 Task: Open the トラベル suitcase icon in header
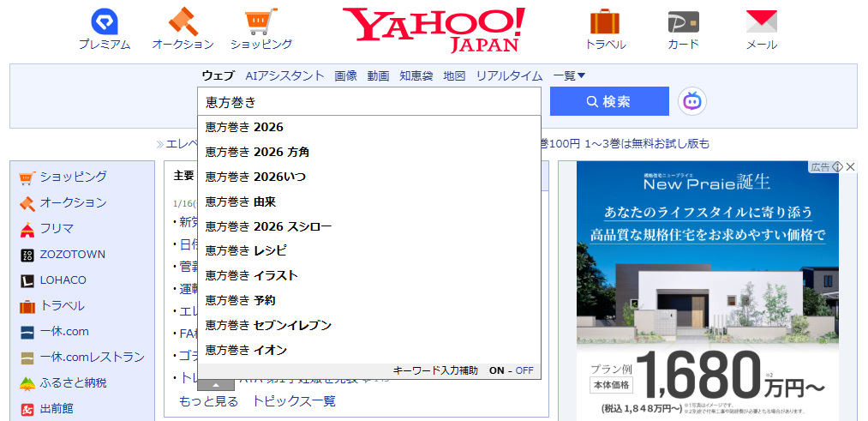pos(605,22)
